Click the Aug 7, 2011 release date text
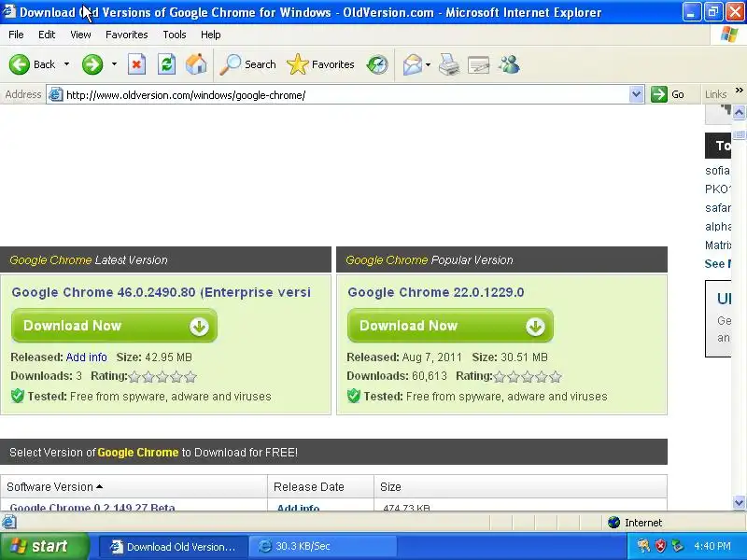This screenshot has width=747, height=560. coord(432,357)
